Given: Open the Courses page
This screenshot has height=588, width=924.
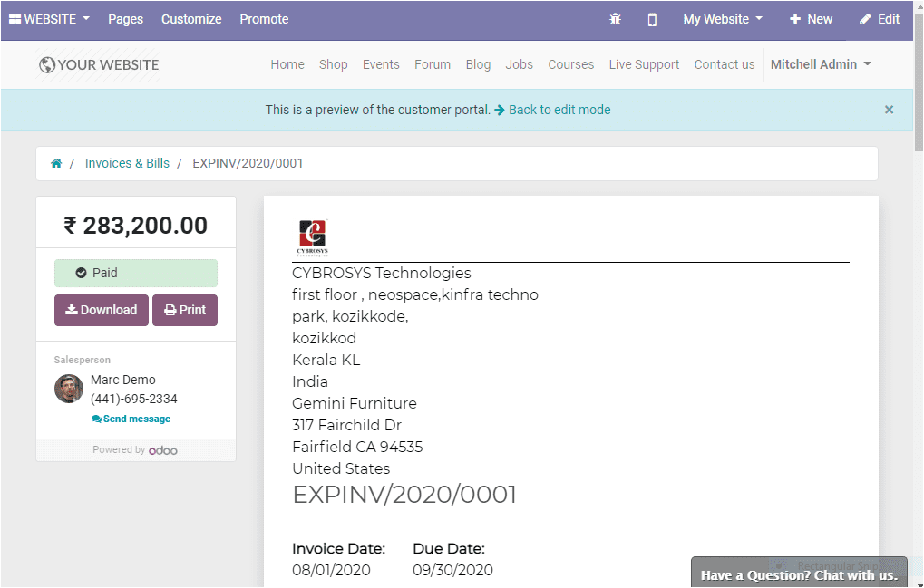Looking at the screenshot, I should click(x=571, y=64).
